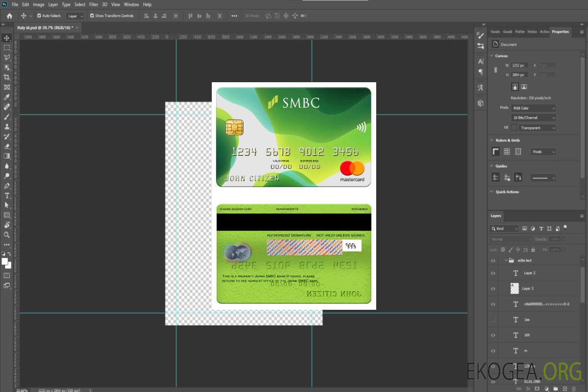
Task: Select the Eyedropper tool
Action: click(7, 97)
